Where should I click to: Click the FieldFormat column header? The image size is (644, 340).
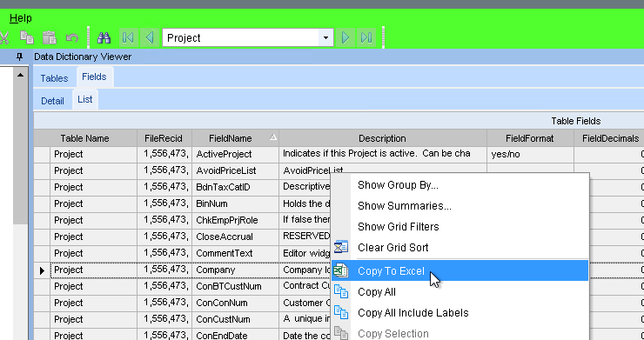(530, 138)
